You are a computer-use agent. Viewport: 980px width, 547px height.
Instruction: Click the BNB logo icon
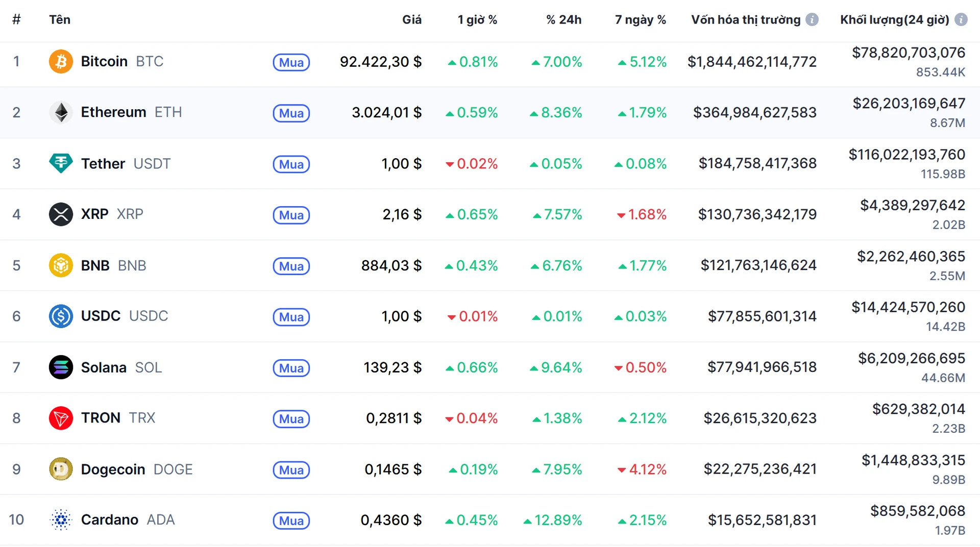pyautogui.click(x=61, y=265)
